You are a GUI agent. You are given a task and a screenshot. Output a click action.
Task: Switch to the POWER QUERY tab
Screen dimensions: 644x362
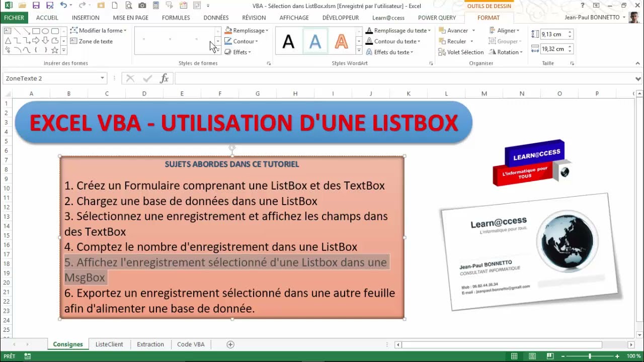pyautogui.click(x=437, y=18)
